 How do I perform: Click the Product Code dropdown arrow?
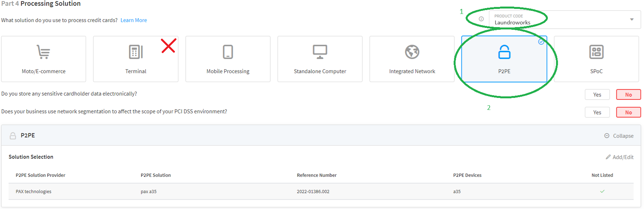click(x=632, y=19)
